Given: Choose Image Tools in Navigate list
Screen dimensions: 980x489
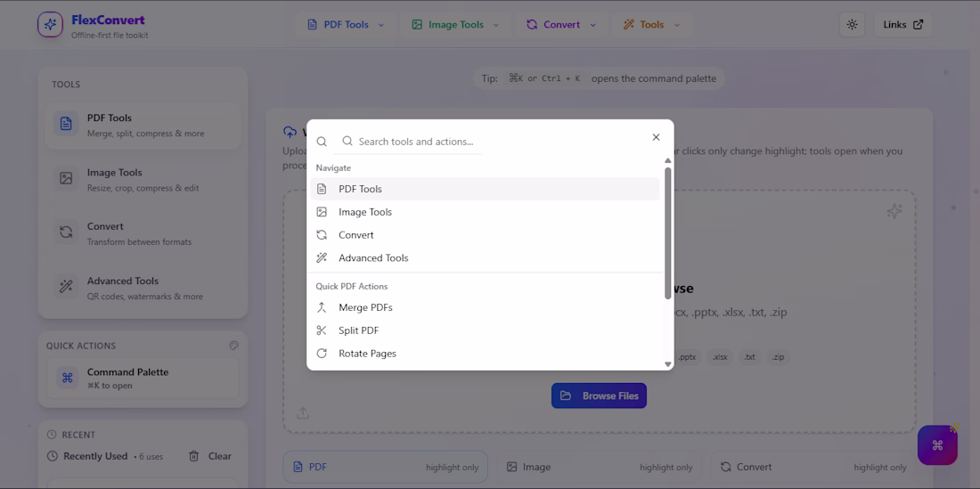Looking at the screenshot, I should tap(365, 212).
